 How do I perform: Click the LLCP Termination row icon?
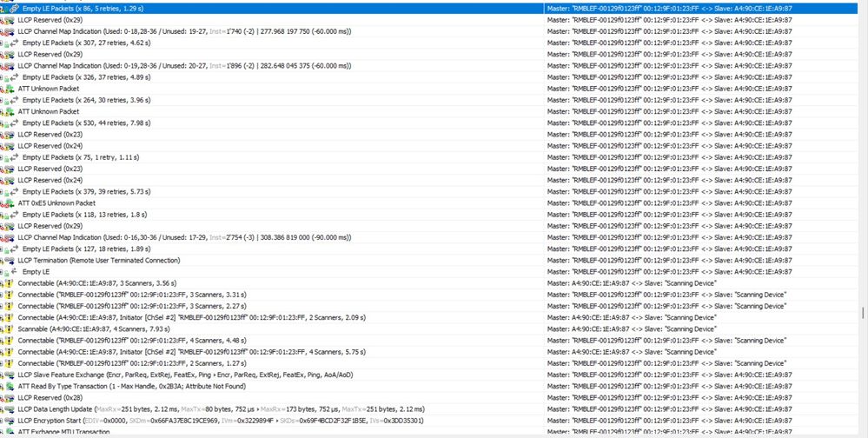coord(10,260)
